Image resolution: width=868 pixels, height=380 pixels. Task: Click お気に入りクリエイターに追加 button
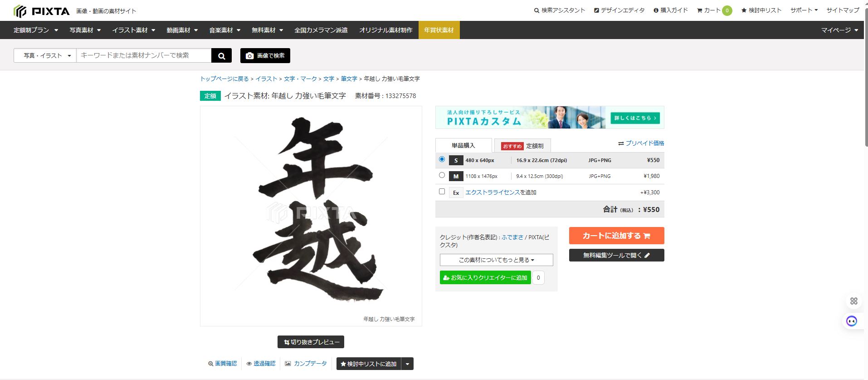click(485, 277)
